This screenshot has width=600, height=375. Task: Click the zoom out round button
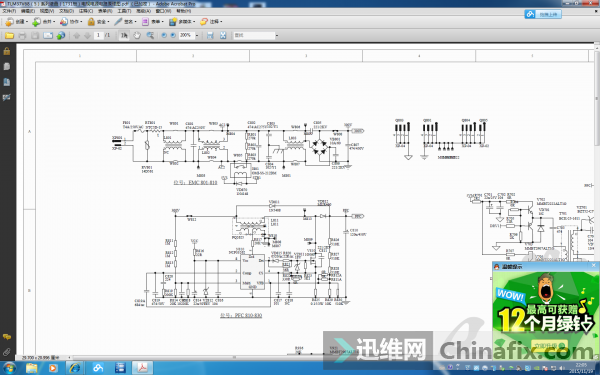164,35
